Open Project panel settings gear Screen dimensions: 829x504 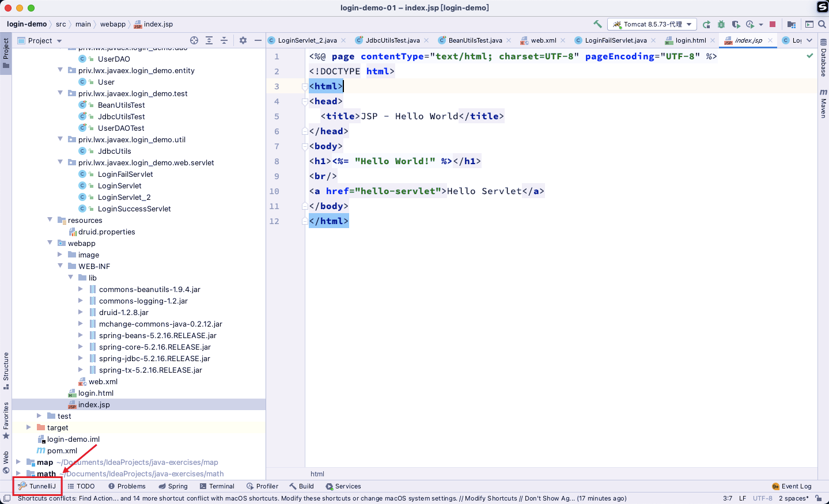pos(243,40)
